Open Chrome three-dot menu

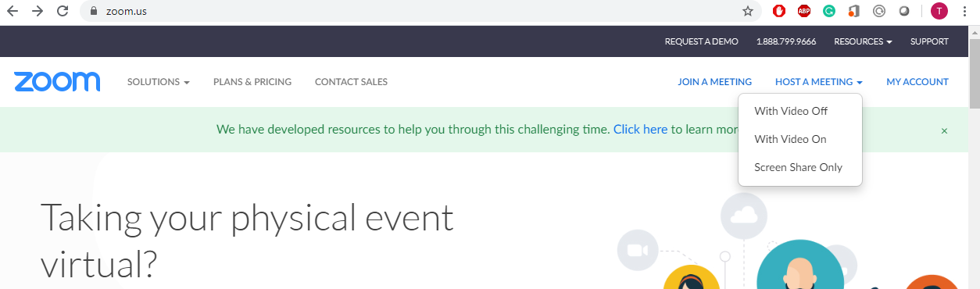pyautogui.click(x=967, y=11)
